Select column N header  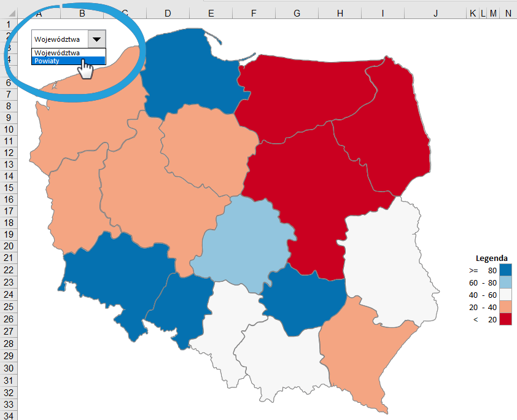[507, 13]
